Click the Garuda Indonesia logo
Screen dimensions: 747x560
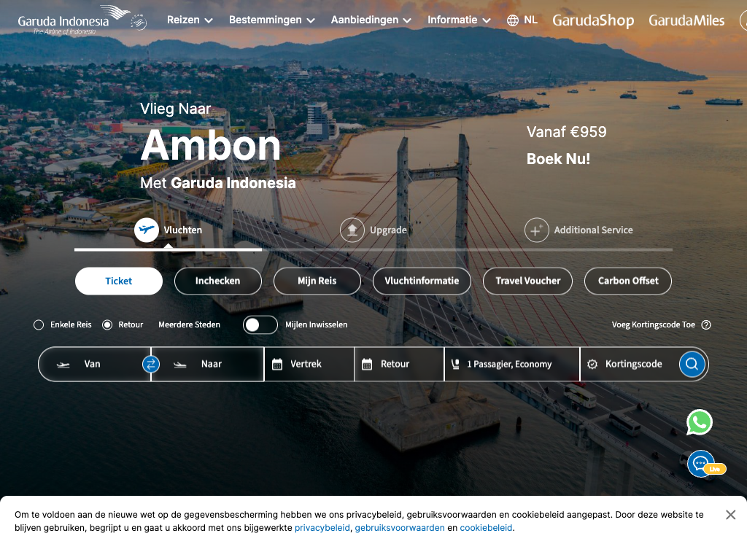click(74, 20)
